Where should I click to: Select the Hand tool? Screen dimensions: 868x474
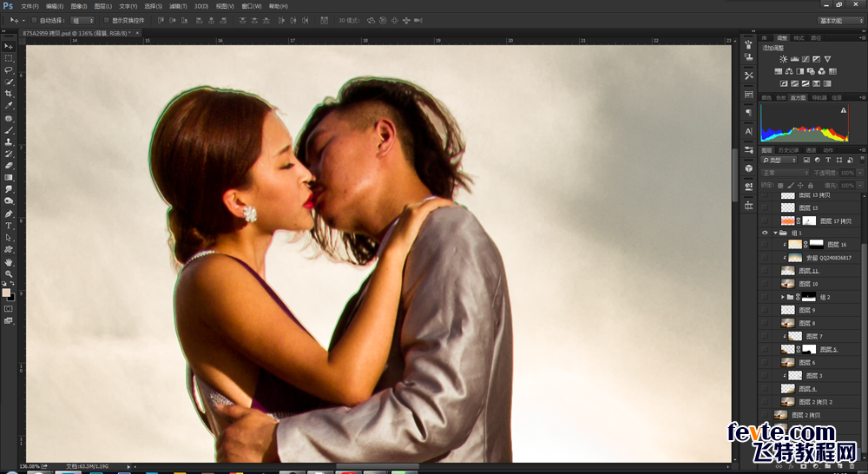(x=9, y=262)
